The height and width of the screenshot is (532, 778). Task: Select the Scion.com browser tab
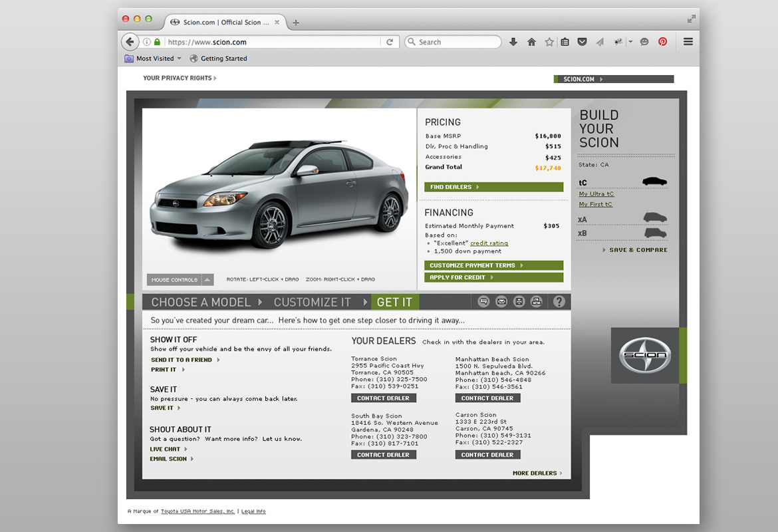point(226,23)
